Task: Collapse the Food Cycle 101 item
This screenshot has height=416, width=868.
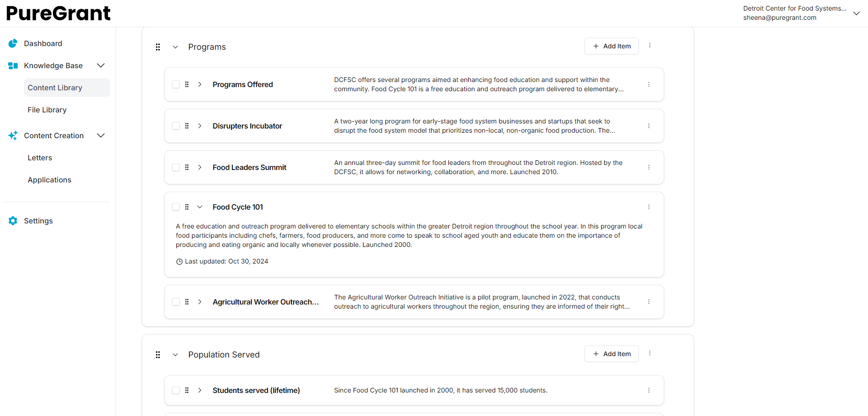Action: (x=200, y=207)
